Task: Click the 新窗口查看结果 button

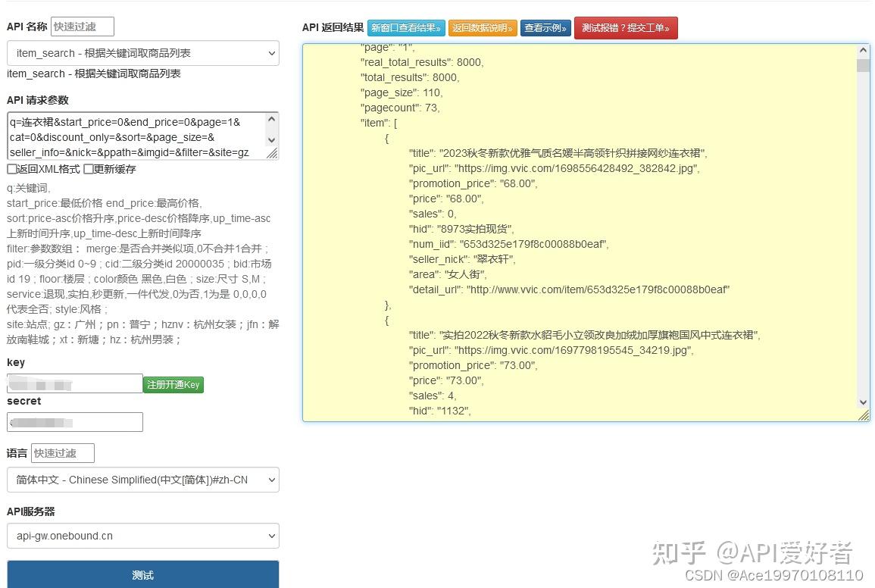Action: tap(405, 28)
